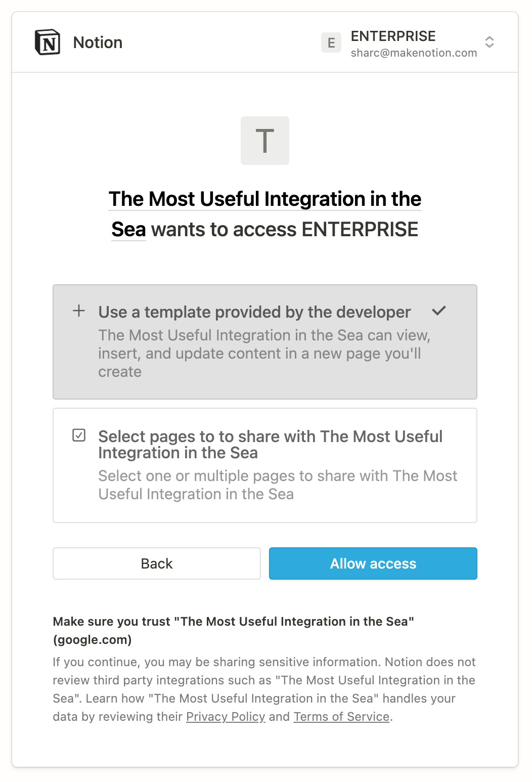Click the ENTERPRISE workspace avatar letter E

[331, 42]
